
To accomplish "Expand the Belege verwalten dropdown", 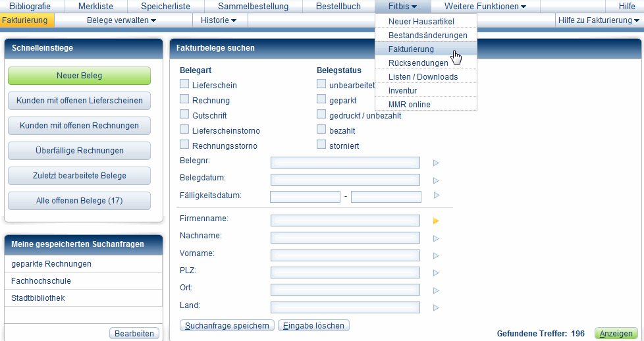I will point(121,20).
